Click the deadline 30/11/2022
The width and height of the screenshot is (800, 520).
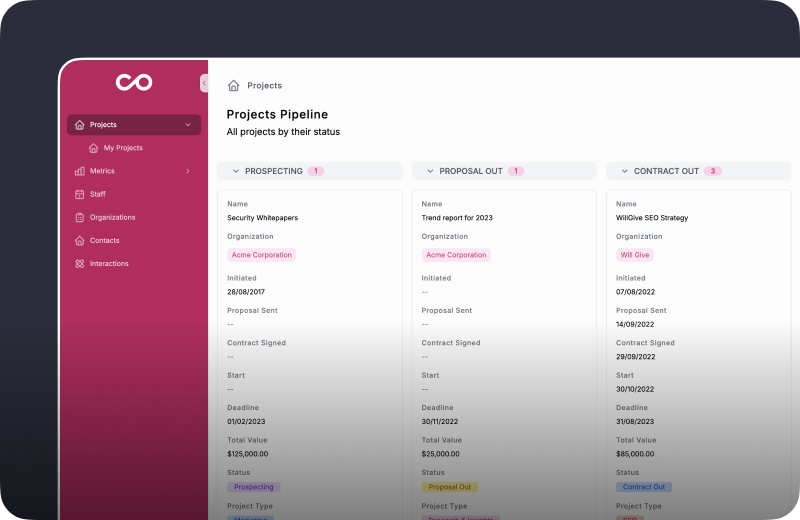pyautogui.click(x=440, y=422)
